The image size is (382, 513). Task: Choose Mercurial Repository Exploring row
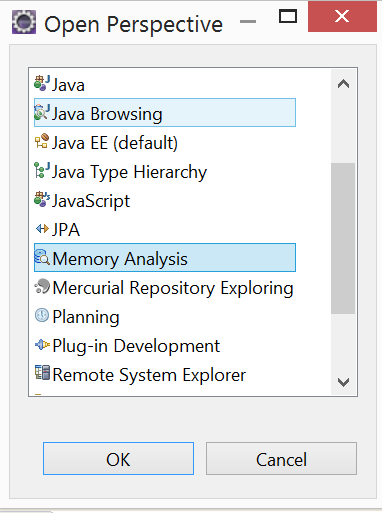[x=165, y=287]
